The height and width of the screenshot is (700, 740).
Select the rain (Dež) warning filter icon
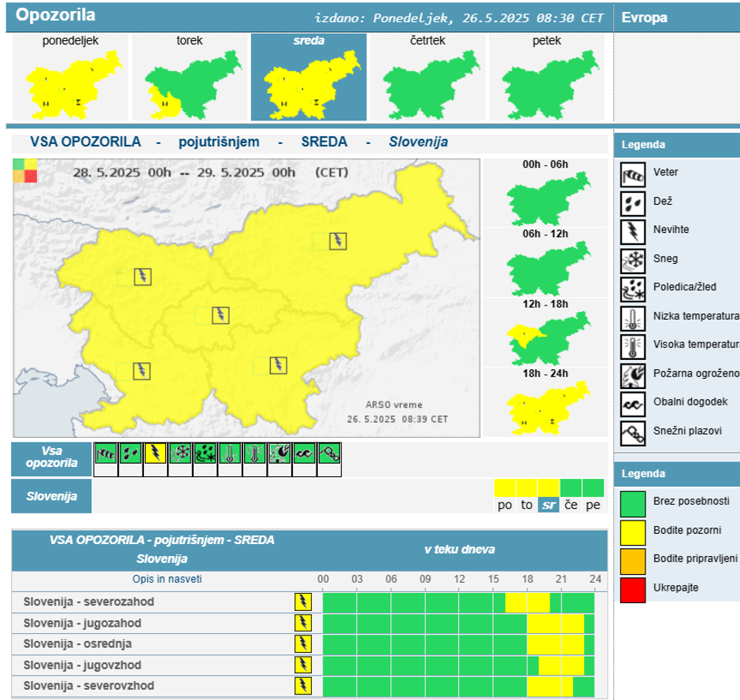[x=130, y=454]
